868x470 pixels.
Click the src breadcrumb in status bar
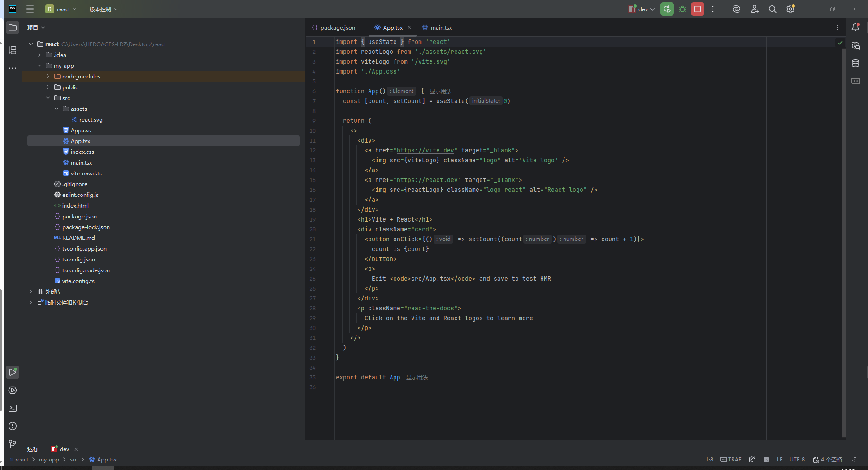[74, 459]
